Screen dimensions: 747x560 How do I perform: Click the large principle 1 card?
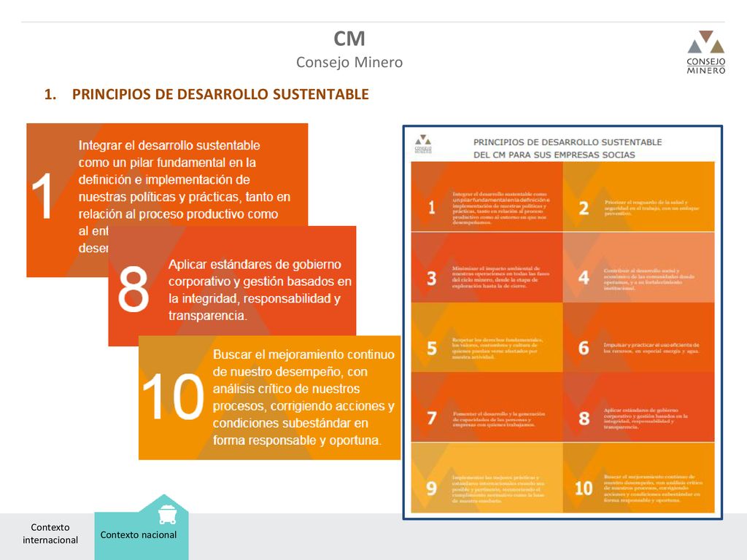(167, 200)
